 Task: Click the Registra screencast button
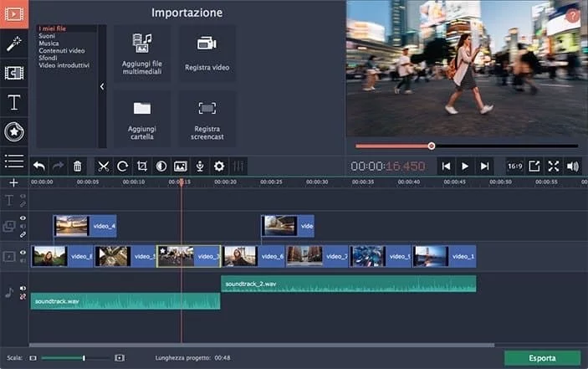[207, 119]
